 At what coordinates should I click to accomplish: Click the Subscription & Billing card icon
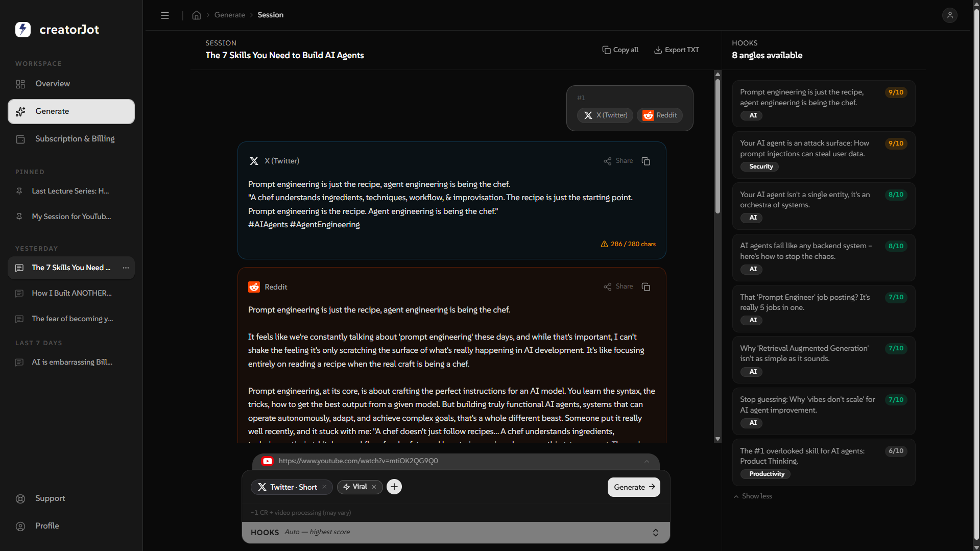click(20, 139)
